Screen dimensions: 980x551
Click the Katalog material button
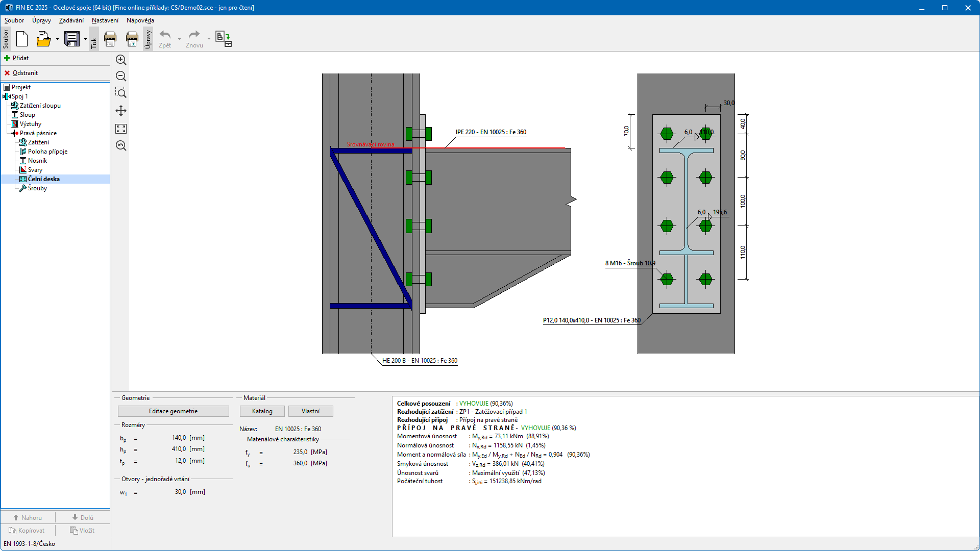(262, 411)
